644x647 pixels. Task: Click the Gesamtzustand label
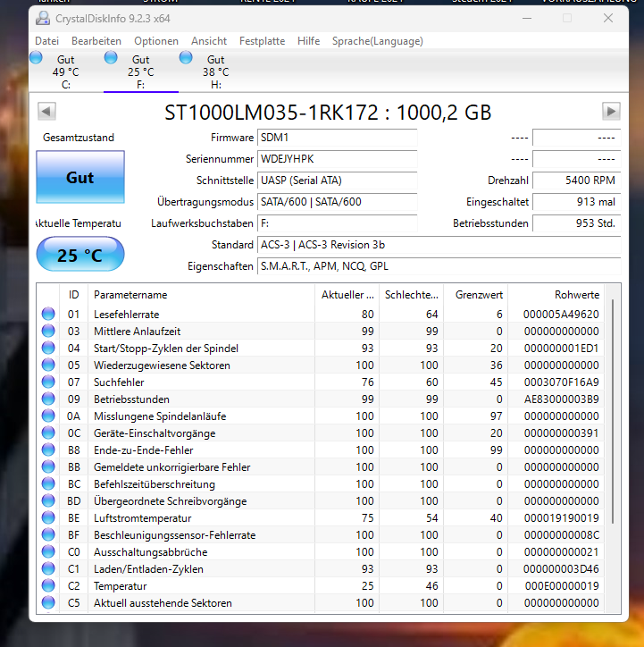[79, 138]
